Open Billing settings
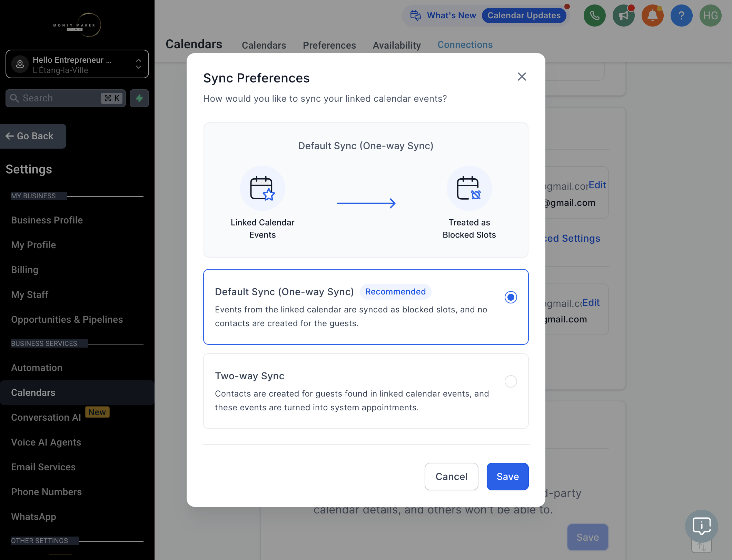732x560 pixels. [24, 270]
